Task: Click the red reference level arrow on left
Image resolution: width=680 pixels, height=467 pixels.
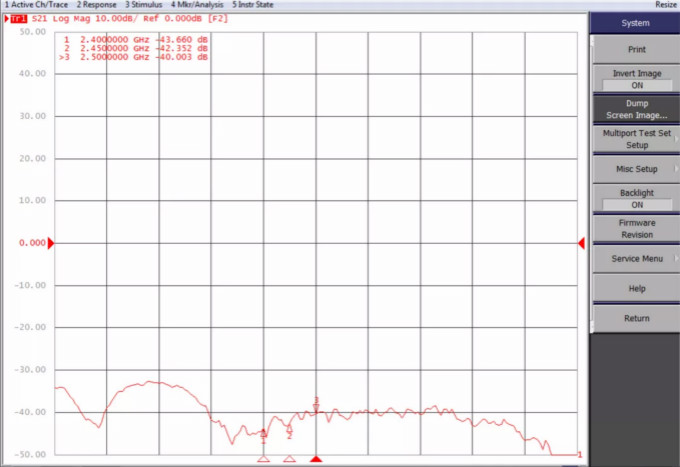Action: (x=51, y=243)
